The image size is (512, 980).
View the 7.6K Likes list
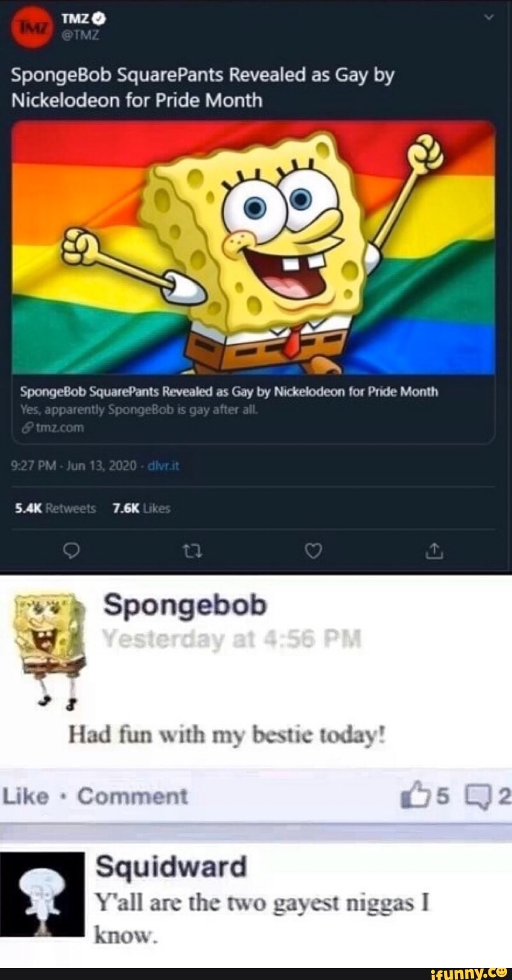point(142,509)
